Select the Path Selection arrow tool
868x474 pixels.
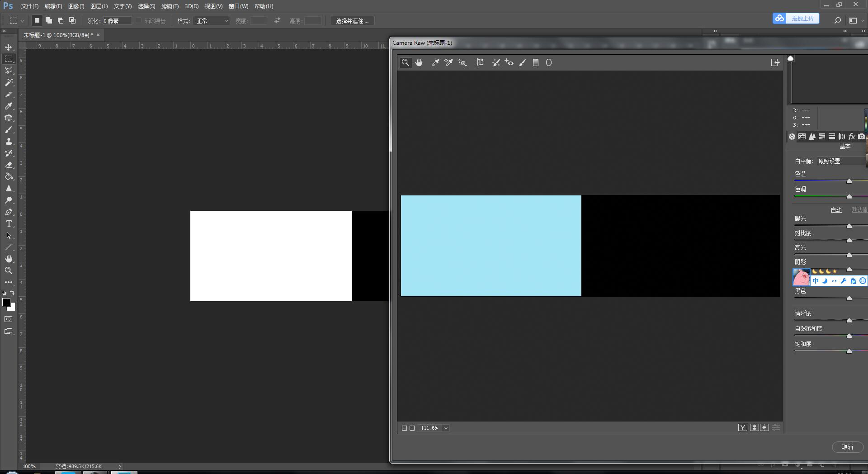pyautogui.click(x=9, y=235)
